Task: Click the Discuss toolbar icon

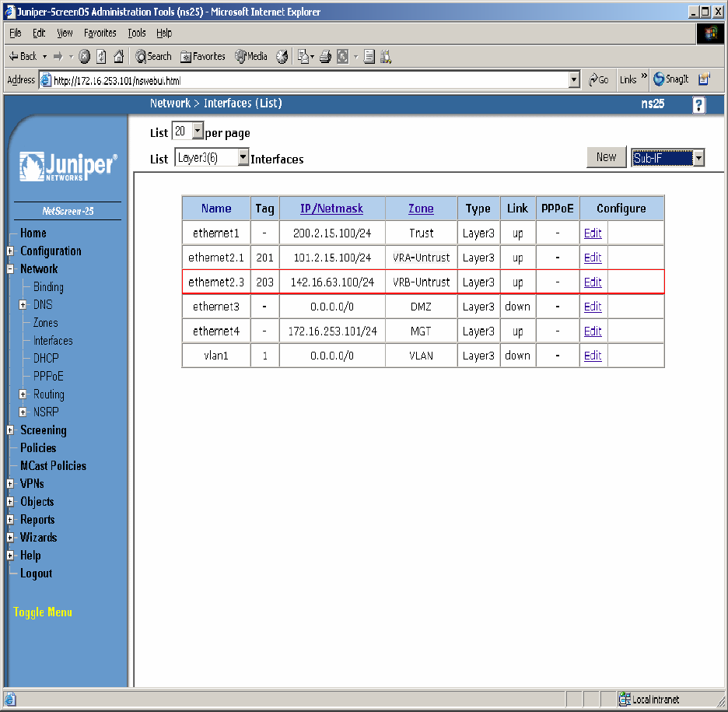Action: pyautogui.click(x=369, y=57)
